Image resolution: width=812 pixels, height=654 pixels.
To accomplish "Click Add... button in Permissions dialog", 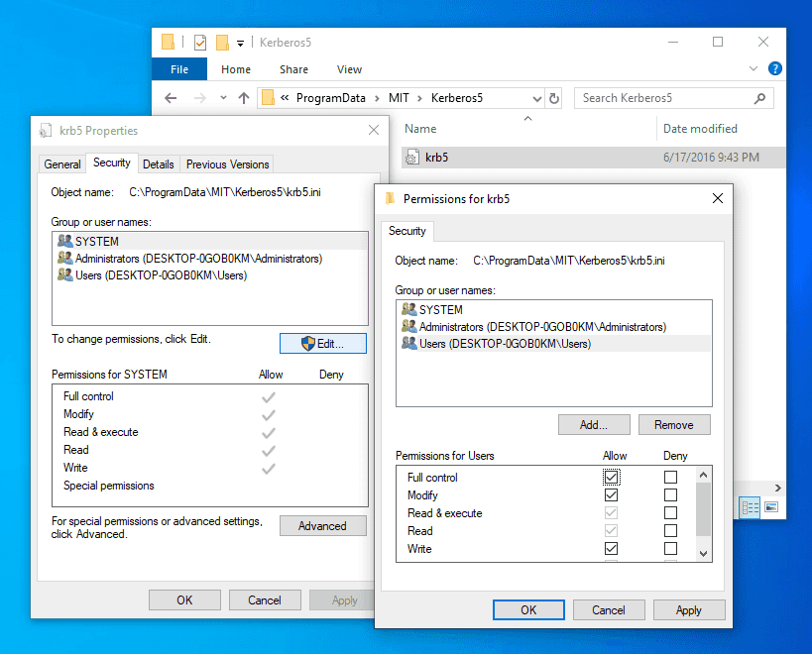I will click(x=594, y=425).
